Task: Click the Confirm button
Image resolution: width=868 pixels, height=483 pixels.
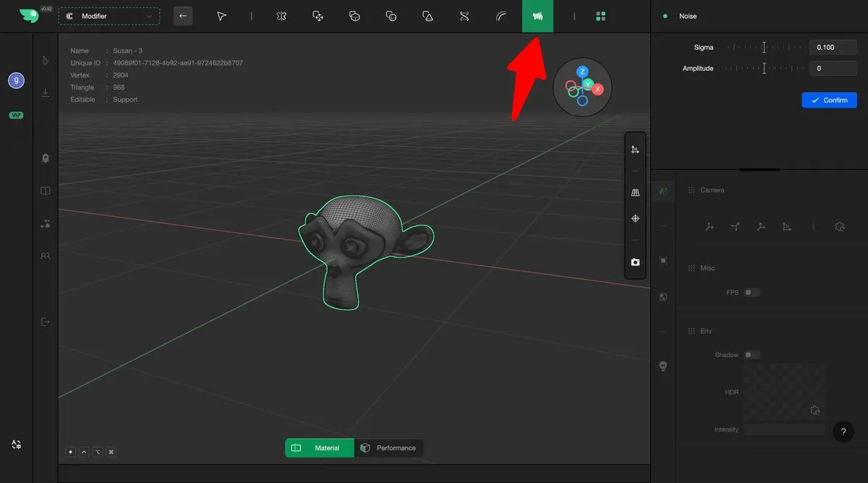Action: [829, 101]
